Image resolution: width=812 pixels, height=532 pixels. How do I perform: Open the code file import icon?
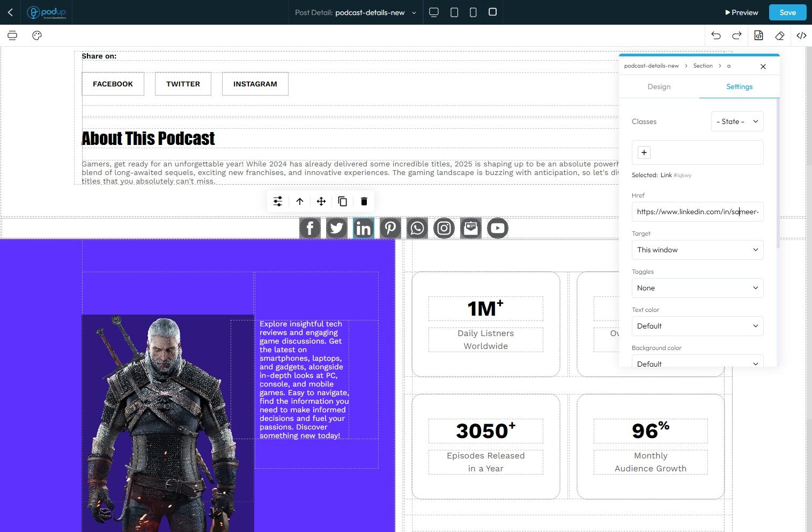pyautogui.click(x=758, y=35)
